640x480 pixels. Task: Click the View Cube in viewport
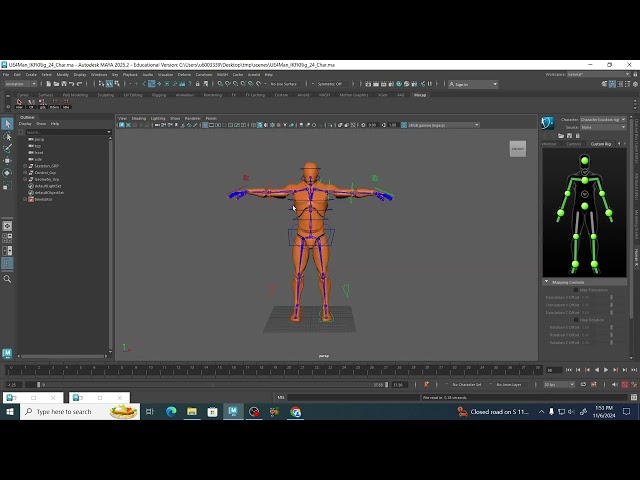click(x=518, y=149)
